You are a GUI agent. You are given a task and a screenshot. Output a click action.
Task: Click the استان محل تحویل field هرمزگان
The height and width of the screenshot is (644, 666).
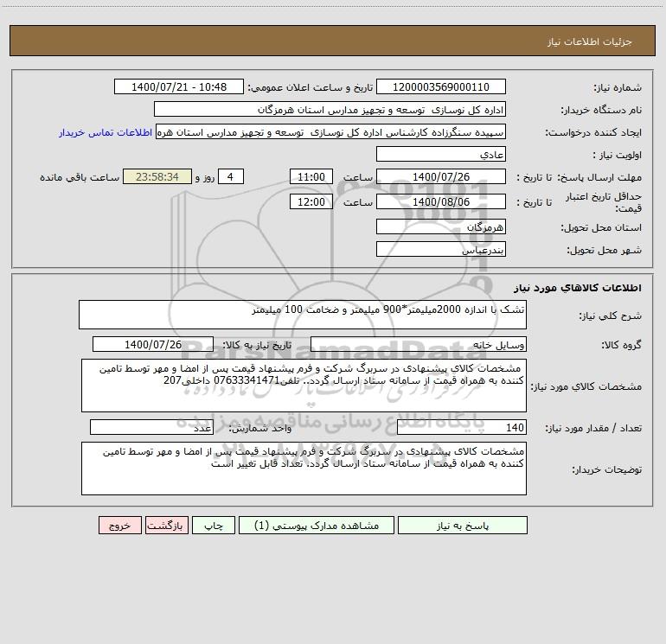(441, 226)
